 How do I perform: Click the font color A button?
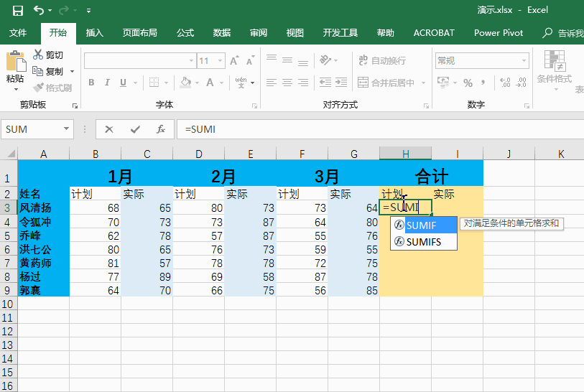pos(210,83)
